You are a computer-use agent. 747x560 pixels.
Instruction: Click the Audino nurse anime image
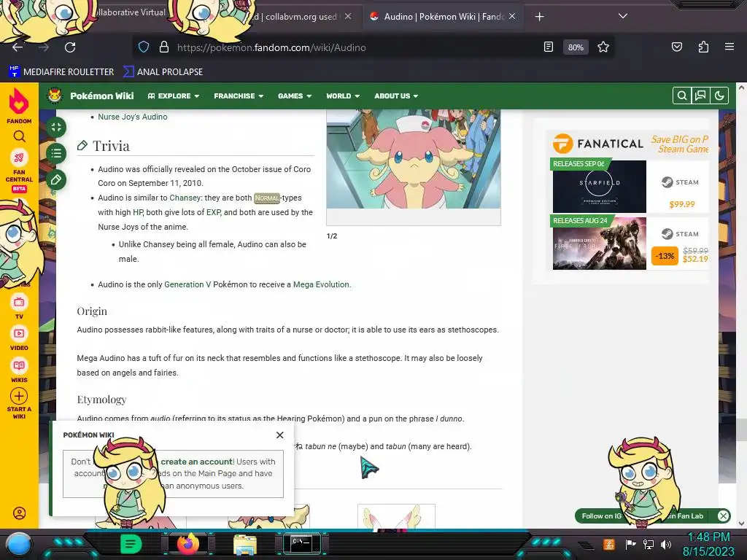pyautogui.click(x=414, y=158)
